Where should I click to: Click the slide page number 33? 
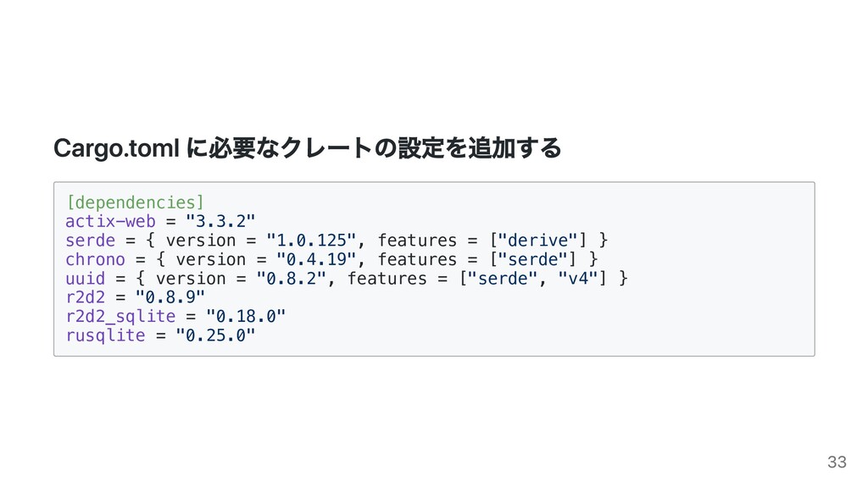pos(837,462)
